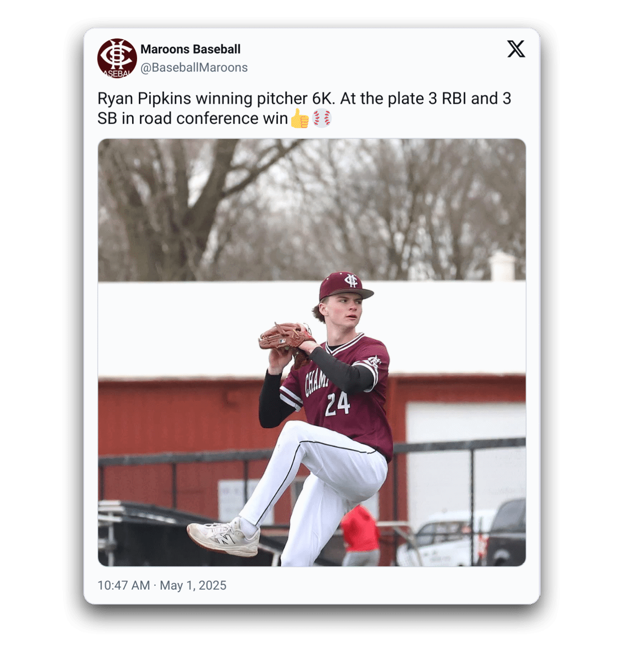
Task: Open the @BaseballMaroons handle link
Action: [194, 67]
